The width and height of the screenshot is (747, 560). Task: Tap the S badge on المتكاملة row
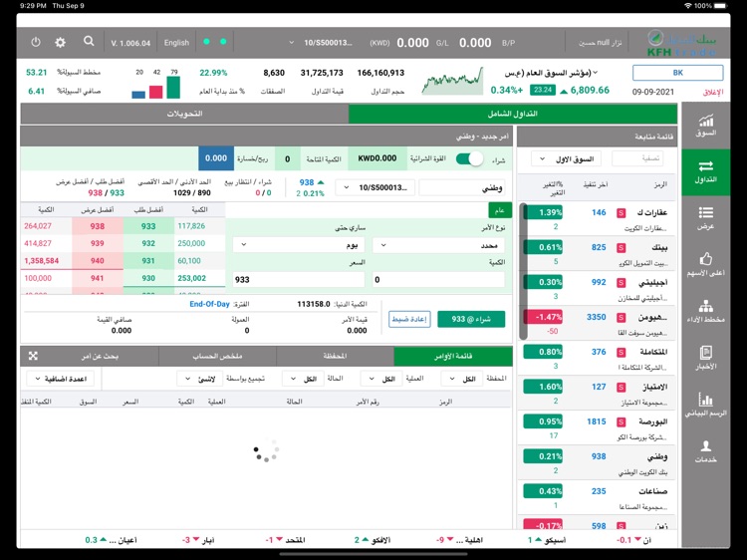click(621, 352)
